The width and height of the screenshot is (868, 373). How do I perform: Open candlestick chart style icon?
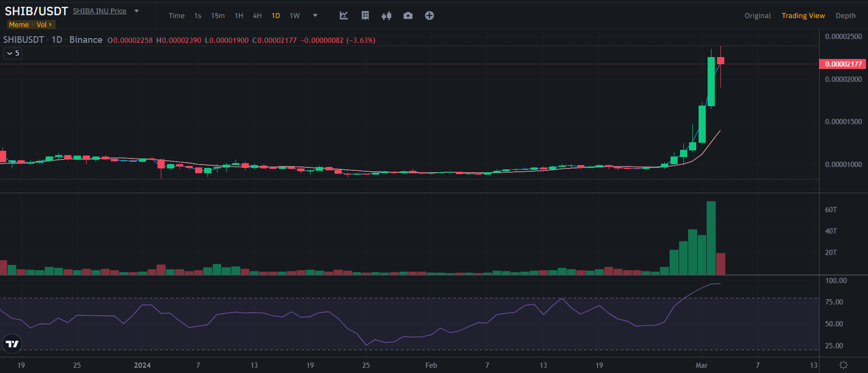coord(386,16)
